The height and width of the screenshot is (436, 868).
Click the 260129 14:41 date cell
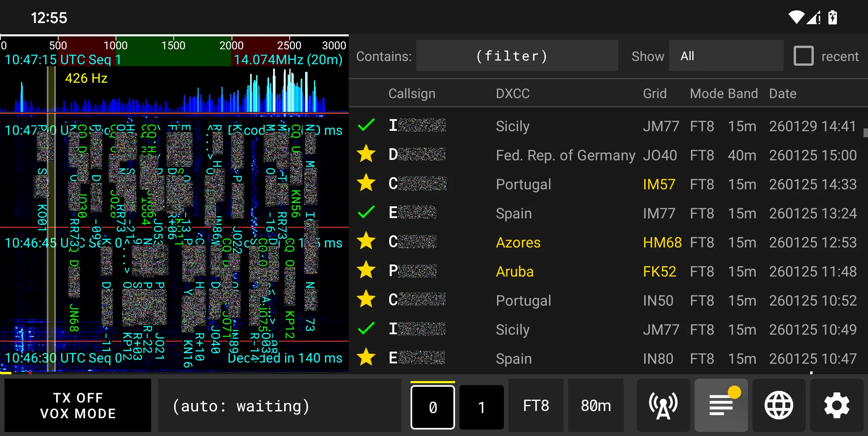coord(812,126)
